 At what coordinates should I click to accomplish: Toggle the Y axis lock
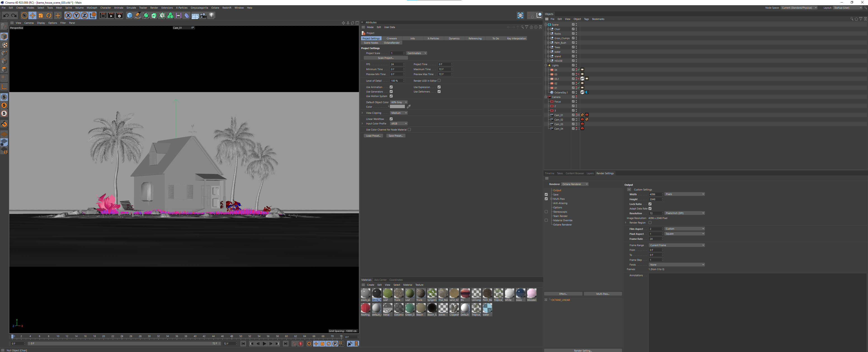76,16
